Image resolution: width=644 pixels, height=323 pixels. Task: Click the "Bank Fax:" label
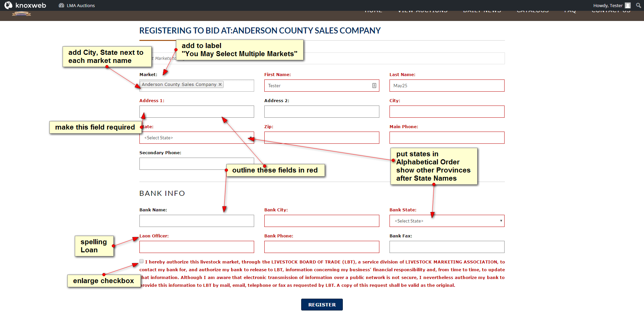[x=401, y=236]
